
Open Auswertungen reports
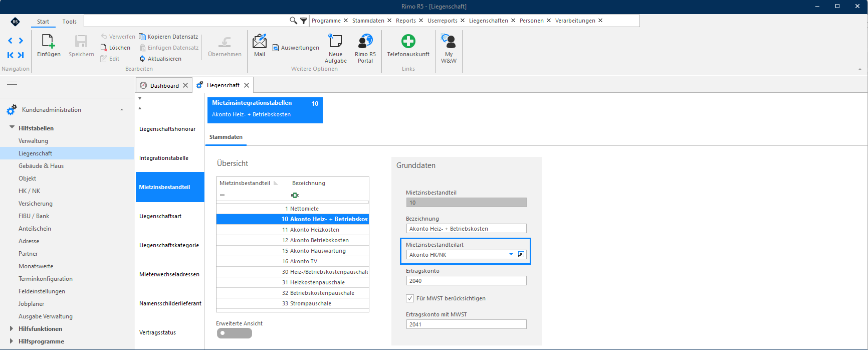[296, 48]
